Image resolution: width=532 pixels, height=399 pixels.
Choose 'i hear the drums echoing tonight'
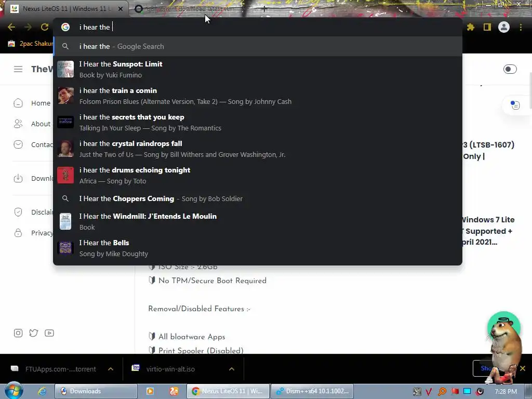click(x=258, y=176)
